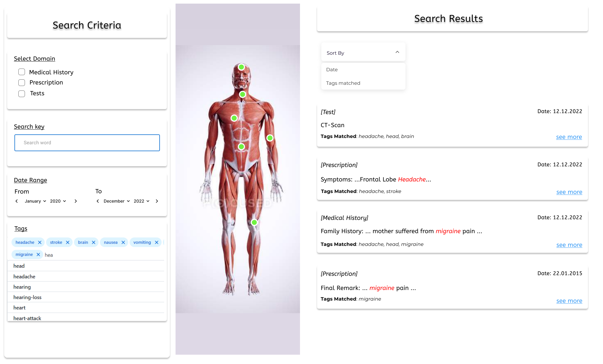Screen dimensions: 603x364
Task: Toggle the Tests checkbox
Action: point(21,93)
